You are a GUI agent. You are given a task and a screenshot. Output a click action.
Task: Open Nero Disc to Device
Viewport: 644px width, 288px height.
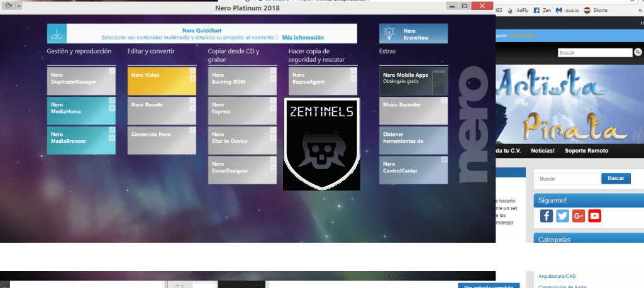point(242,140)
